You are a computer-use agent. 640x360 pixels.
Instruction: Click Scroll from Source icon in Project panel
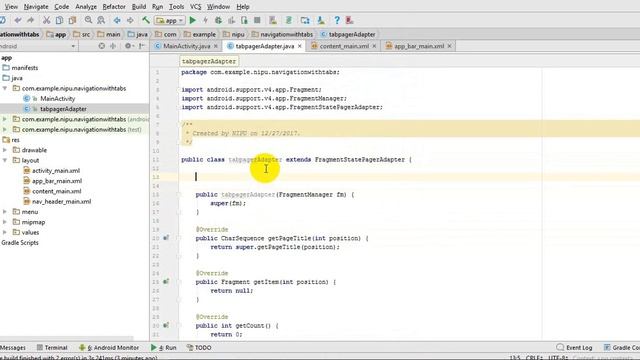(102, 46)
